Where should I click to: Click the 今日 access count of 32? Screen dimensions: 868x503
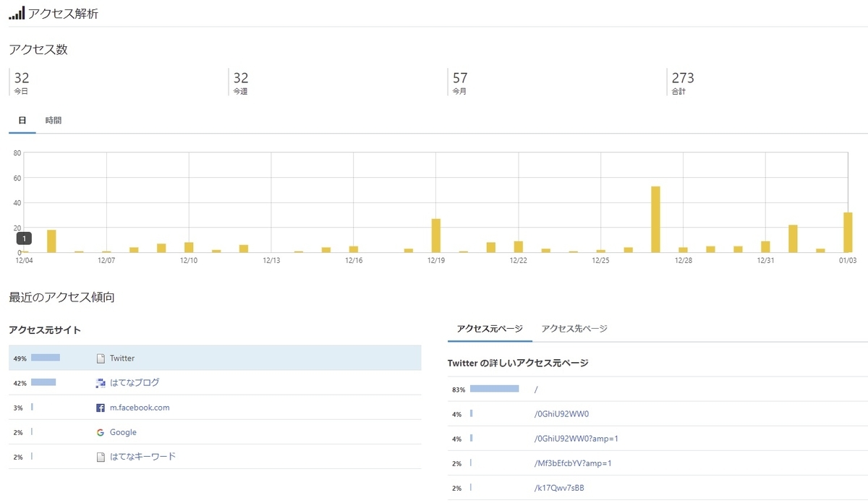coord(22,78)
